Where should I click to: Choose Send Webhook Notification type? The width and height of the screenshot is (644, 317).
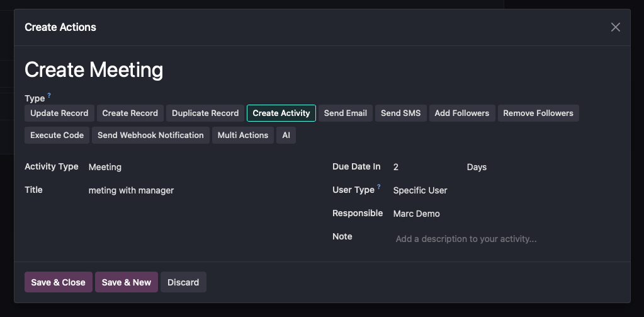[x=150, y=135]
